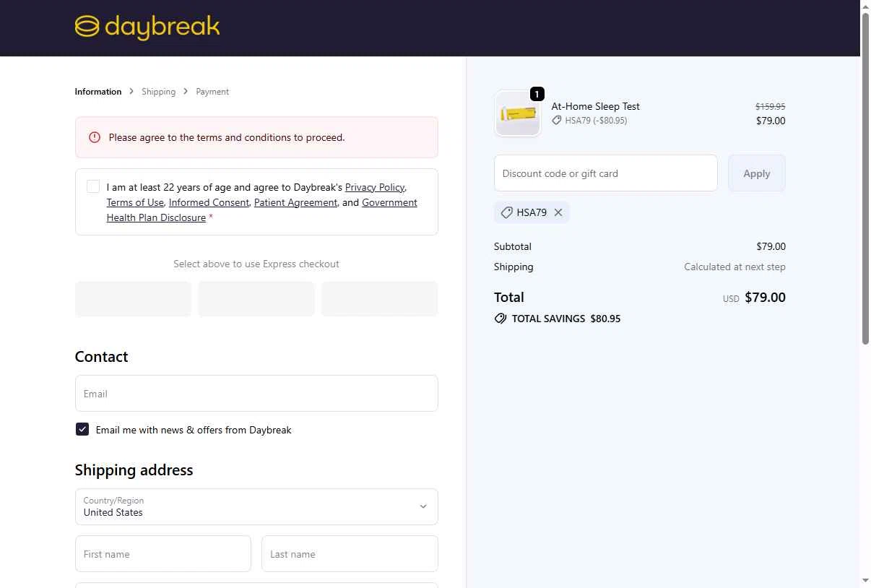This screenshot has height=588, width=871.
Task: Click the At-Home Sleep Test product name
Action: (x=596, y=106)
